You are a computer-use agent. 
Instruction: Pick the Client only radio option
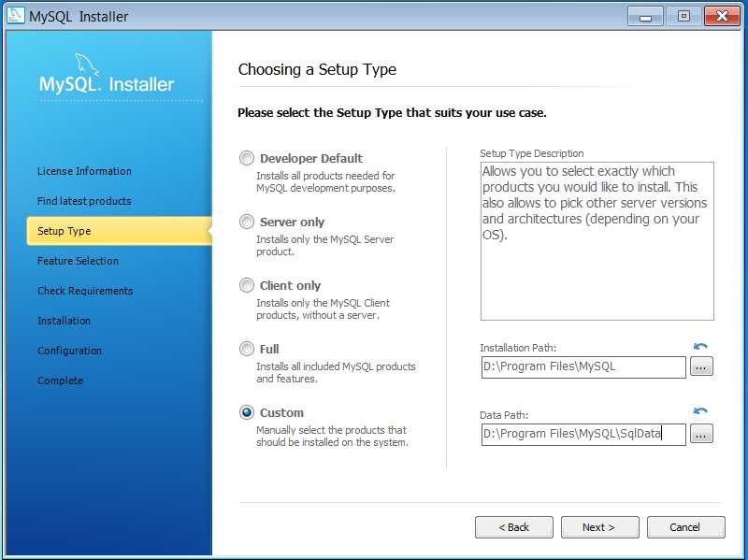(x=247, y=285)
